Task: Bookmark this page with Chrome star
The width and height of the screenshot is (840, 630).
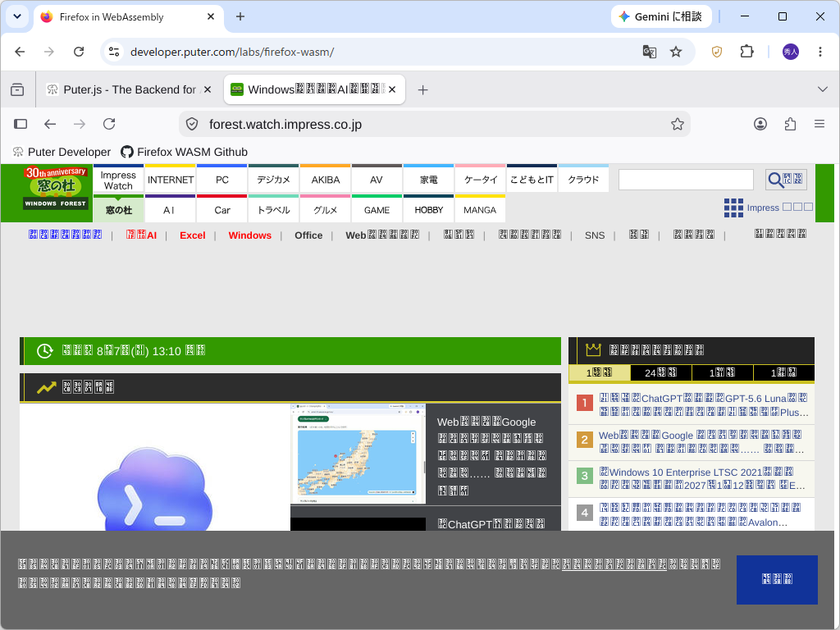Action: click(676, 52)
